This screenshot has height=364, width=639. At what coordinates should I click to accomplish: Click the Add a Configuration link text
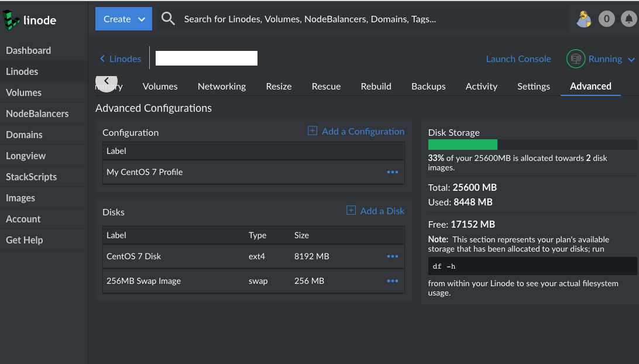pos(363,131)
